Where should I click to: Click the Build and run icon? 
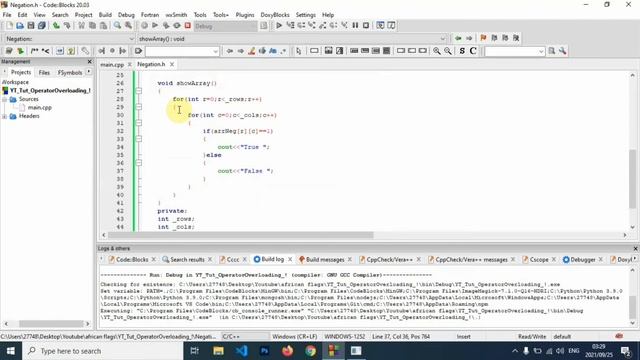pyautogui.click(x=166, y=26)
